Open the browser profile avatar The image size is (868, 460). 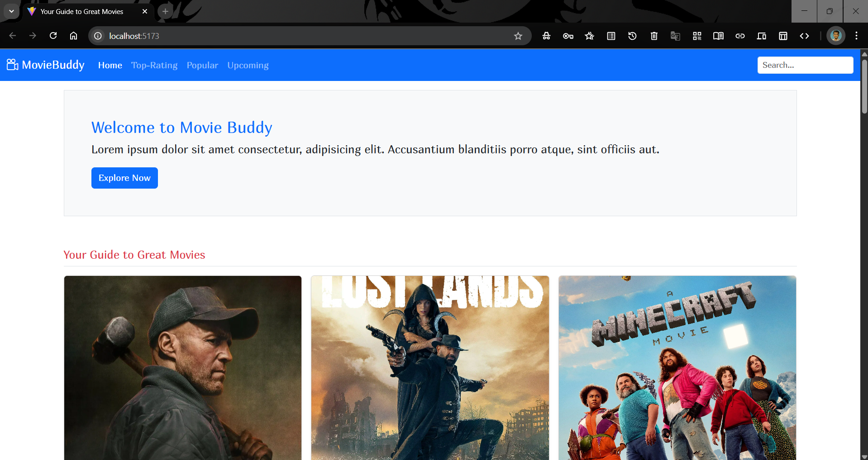point(836,36)
